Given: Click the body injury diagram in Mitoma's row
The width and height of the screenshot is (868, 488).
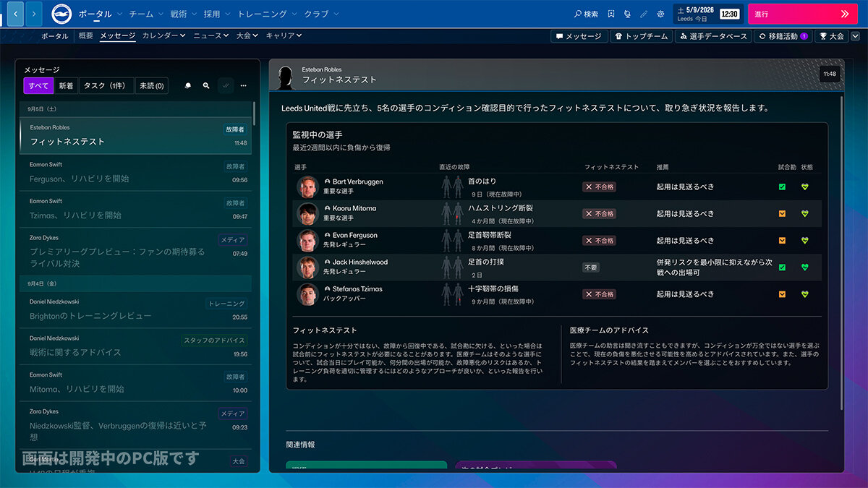Looking at the screenshot, I should coord(452,213).
